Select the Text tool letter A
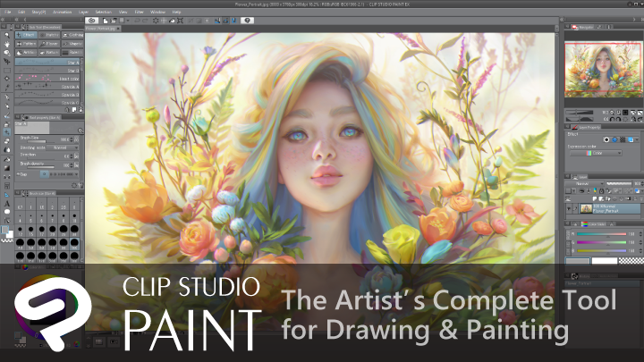The width and height of the screenshot is (644, 362). 6,204
